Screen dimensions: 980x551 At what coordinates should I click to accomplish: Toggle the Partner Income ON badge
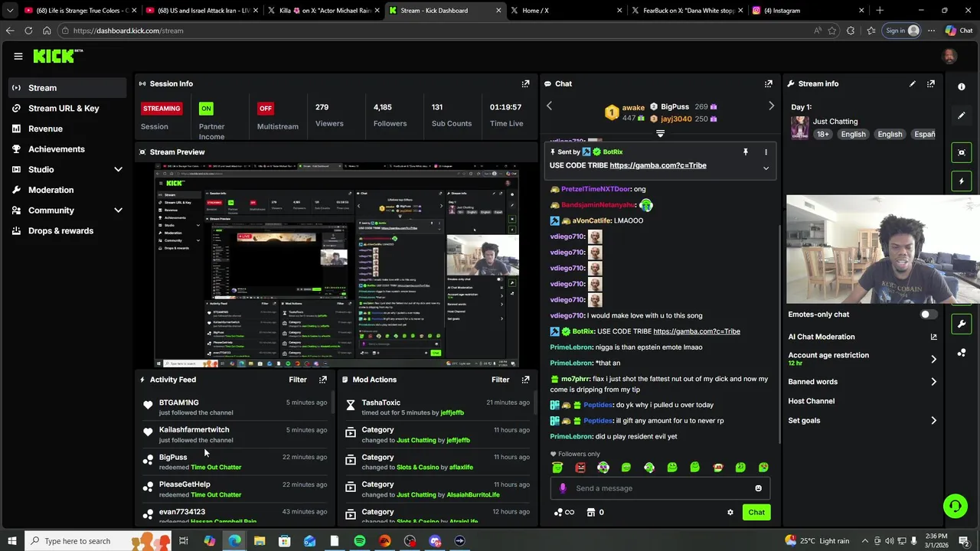coord(206,108)
